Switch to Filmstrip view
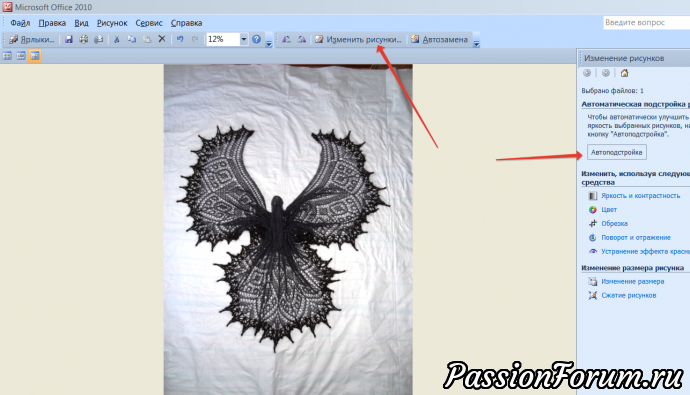This screenshot has width=690, height=395. [21, 56]
